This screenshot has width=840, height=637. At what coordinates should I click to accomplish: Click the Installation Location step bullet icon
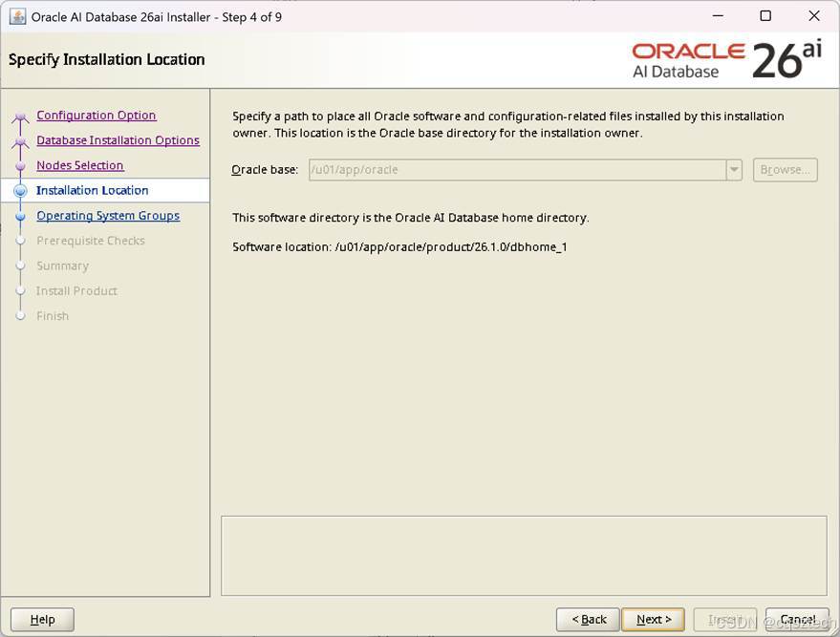tap(20, 191)
